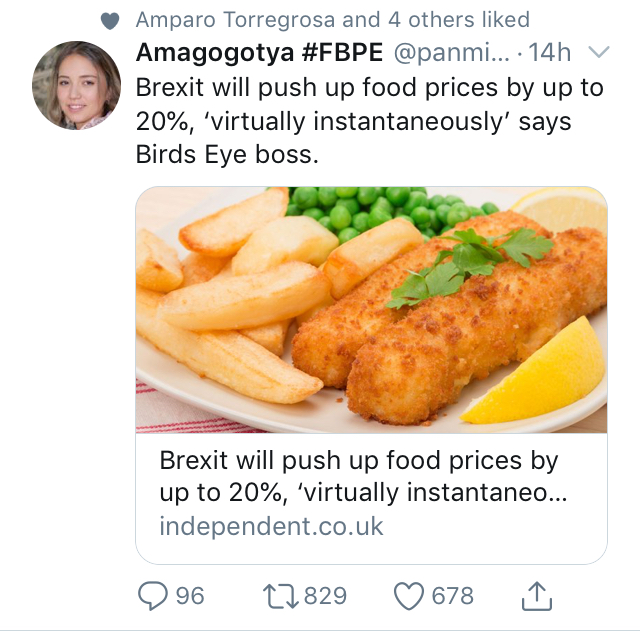The height and width of the screenshot is (634, 640).
Task: Retweet using the arrows icon
Action: click(279, 596)
